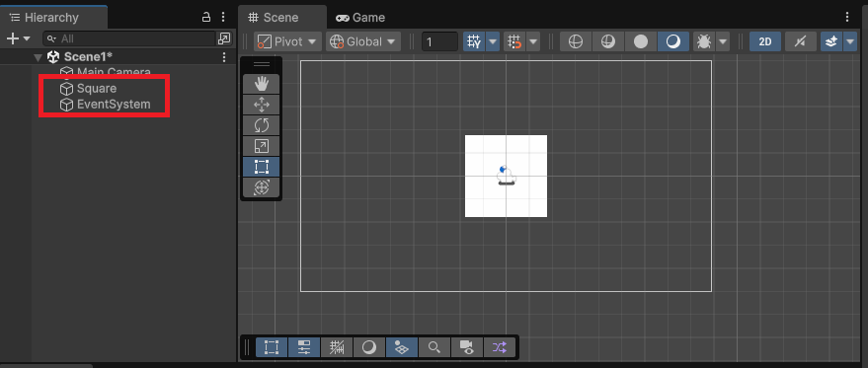Open Global handle rotation dropdown
Screen dimensions: 868x368
click(x=363, y=41)
